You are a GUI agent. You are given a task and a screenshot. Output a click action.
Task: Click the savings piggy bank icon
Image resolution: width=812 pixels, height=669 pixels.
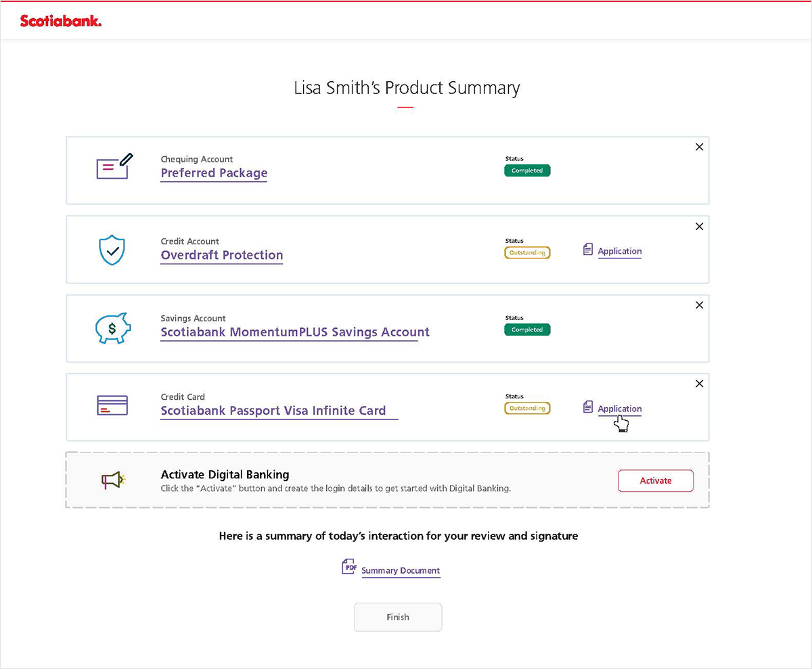pos(112,328)
